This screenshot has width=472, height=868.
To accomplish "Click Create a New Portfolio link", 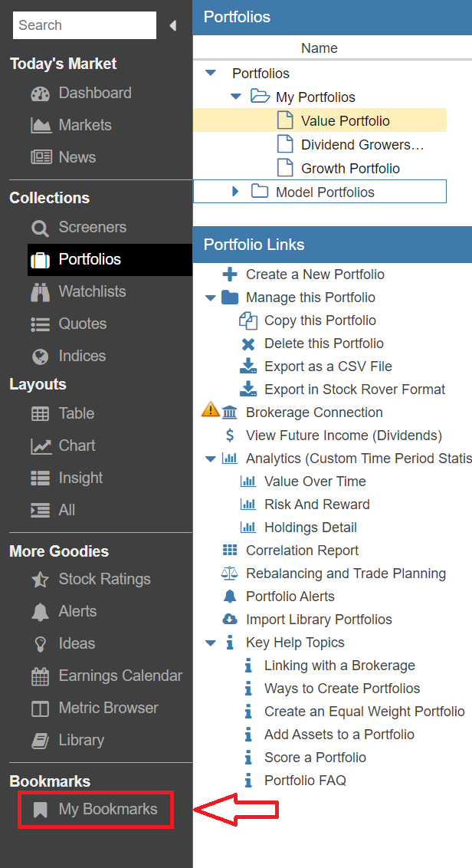I will (315, 275).
